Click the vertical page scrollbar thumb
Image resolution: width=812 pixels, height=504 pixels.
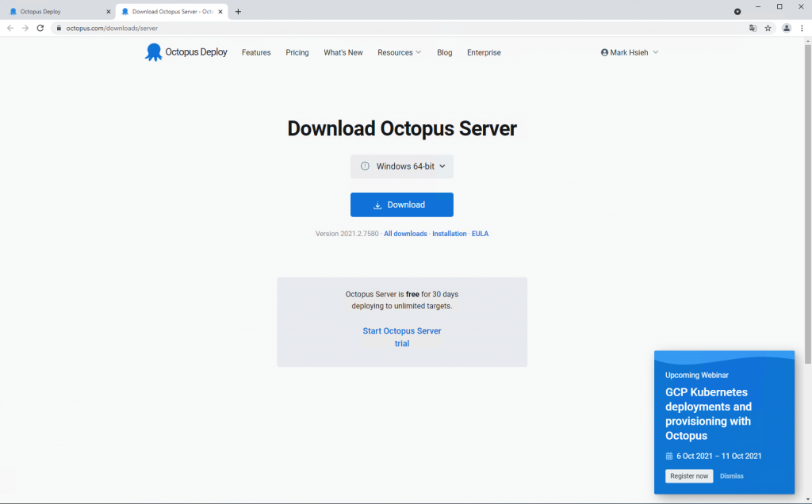point(807,204)
